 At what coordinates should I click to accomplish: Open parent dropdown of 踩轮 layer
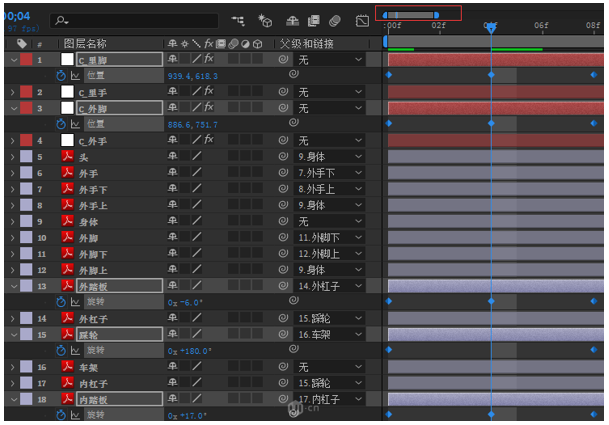[329, 334]
